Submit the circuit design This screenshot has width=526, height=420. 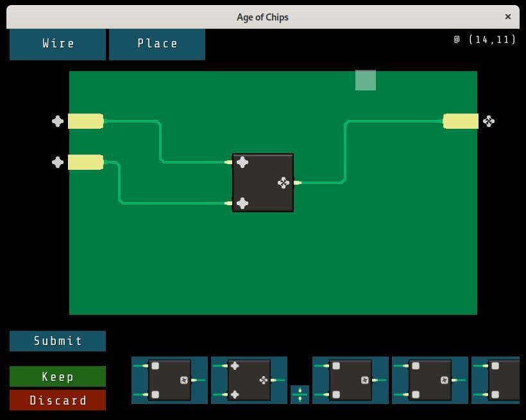tap(58, 341)
